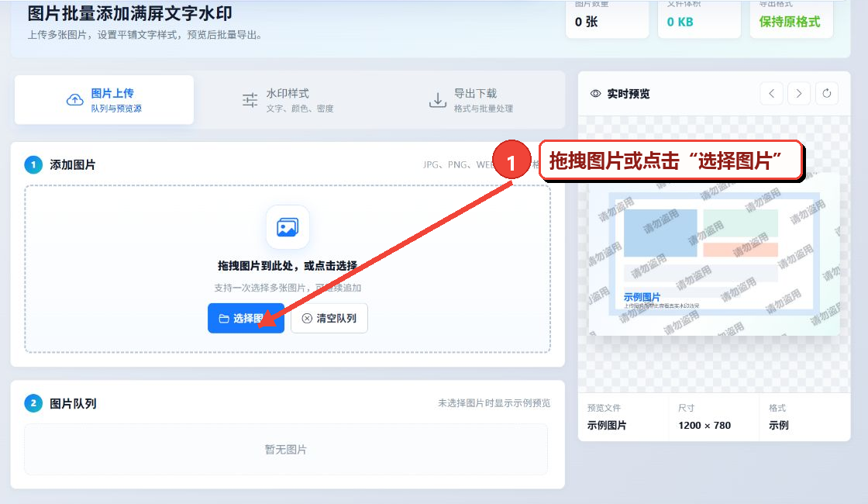Image resolution: width=868 pixels, height=504 pixels.
Task: Show previous preview image arrow
Action: click(x=772, y=94)
